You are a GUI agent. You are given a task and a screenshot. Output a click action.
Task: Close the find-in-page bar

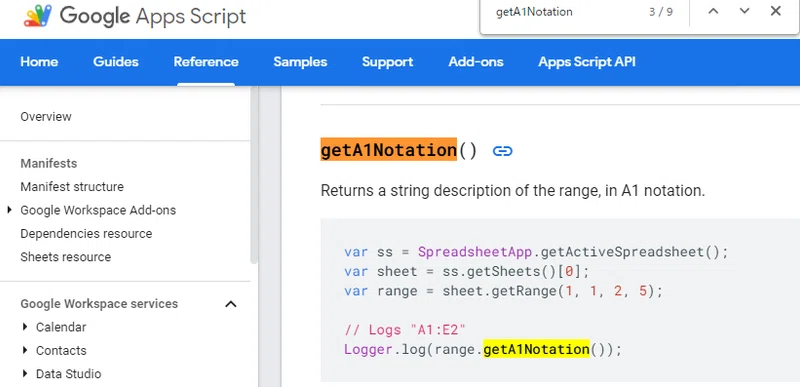[x=776, y=11]
